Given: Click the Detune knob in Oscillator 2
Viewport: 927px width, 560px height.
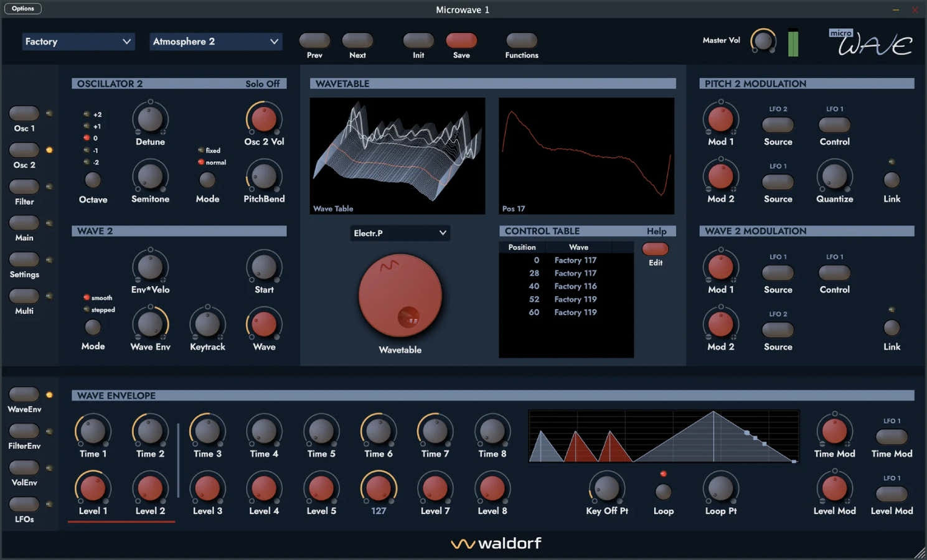Looking at the screenshot, I should tap(150, 119).
